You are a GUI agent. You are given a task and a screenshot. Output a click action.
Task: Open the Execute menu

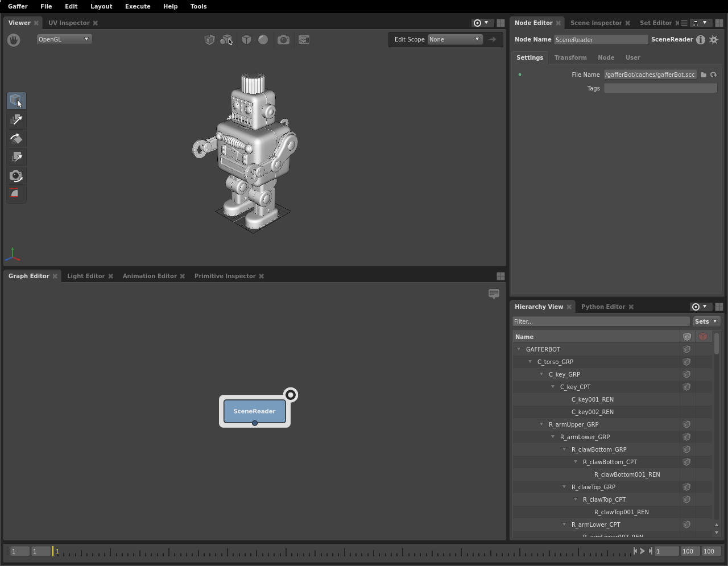[x=138, y=6]
